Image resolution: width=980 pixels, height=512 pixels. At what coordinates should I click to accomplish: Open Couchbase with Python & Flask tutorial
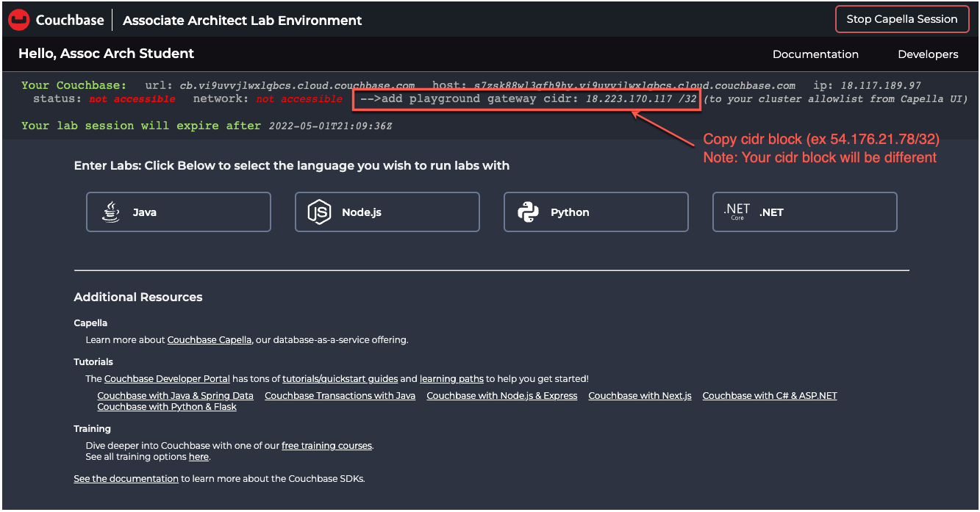(x=167, y=407)
